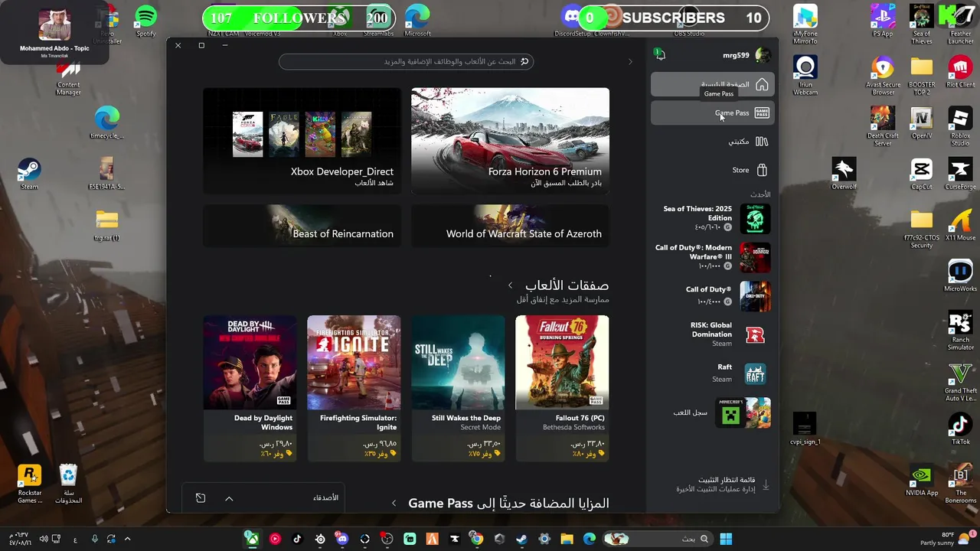This screenshot has height=551, width=980.
Task: Click the games search field
Action: (406, 61)
